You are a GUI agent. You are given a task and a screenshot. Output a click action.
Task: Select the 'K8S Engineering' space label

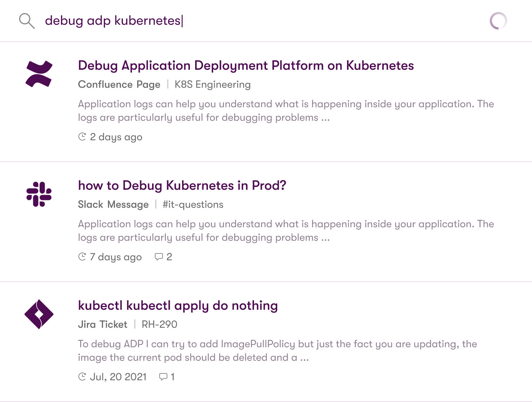212,85
